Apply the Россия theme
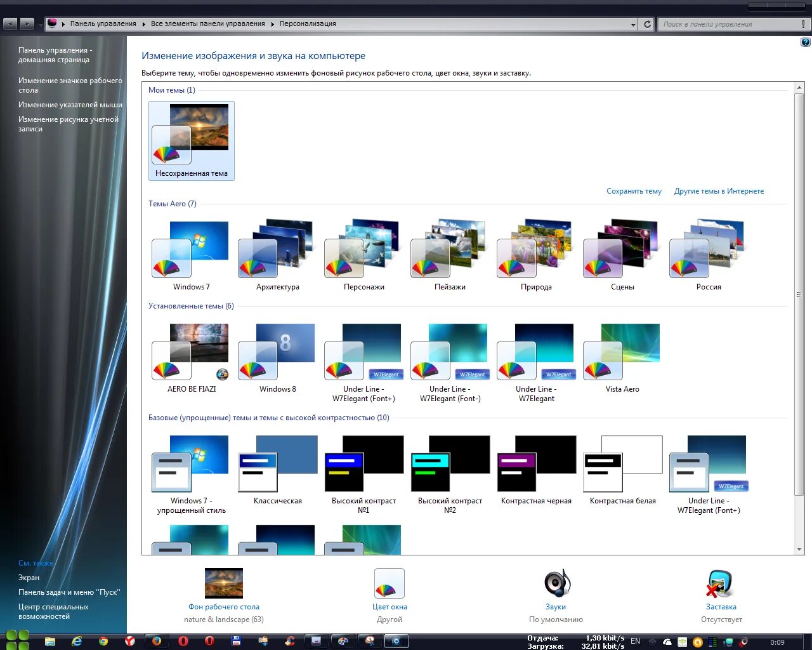Viewport: 812px width, 650px height. [x=709, y=256]
